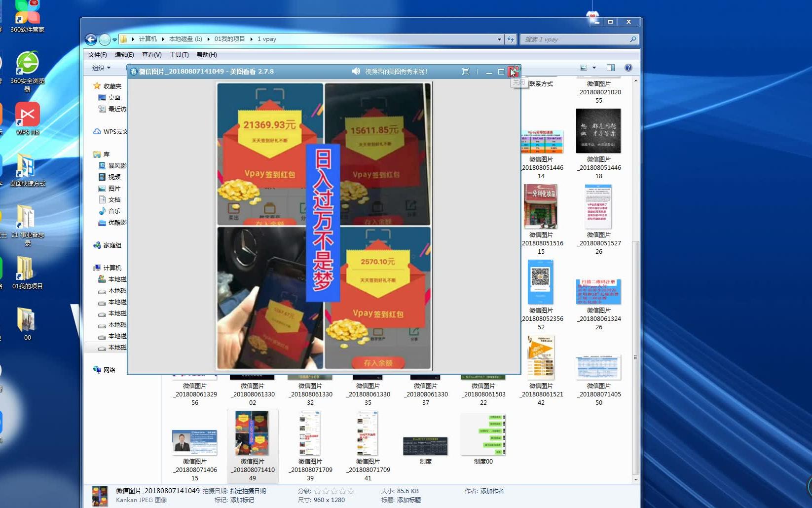The height and width of the screenshot is (508, 812).
Task: Select 文档 library in navigation pane
Action: [110, 200]
